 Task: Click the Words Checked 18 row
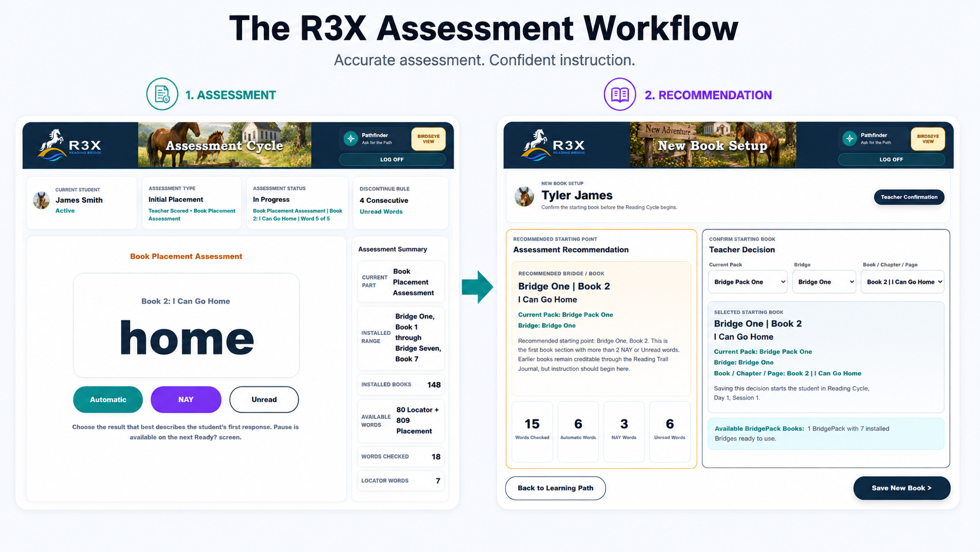(x=401, y=456)
